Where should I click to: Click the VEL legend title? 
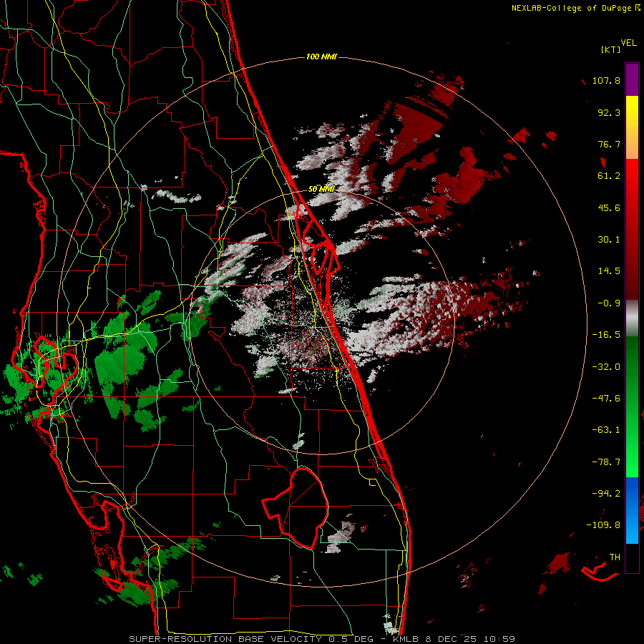tap(629, 43)
